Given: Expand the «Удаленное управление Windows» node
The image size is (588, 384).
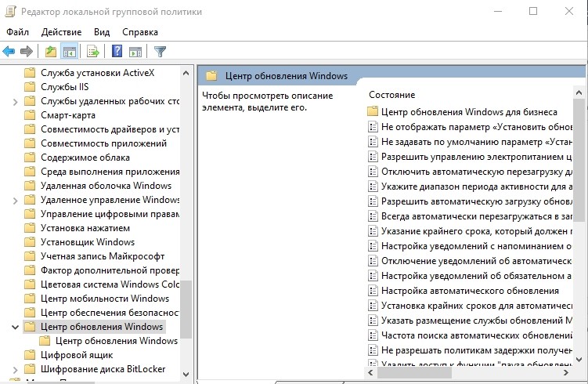Looking at the screenshot, I should pos(15,201).
